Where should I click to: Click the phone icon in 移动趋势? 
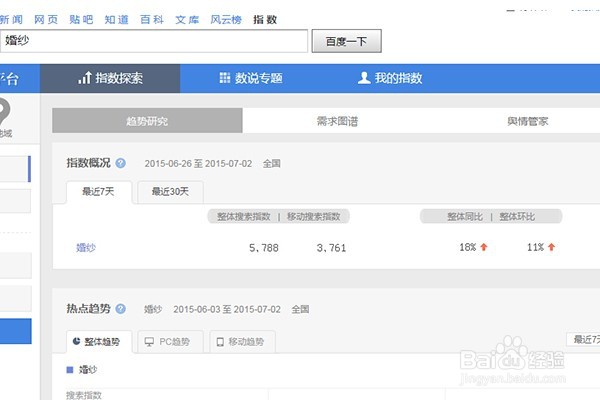coord(220,342)
